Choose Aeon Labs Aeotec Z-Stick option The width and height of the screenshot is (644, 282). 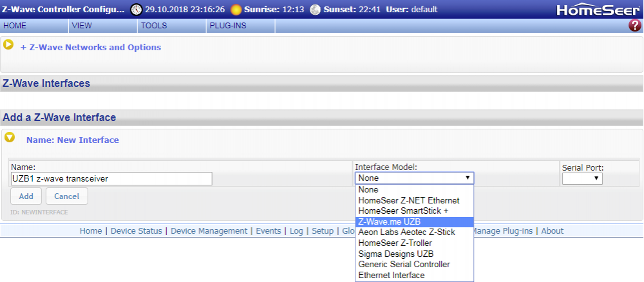414,232
